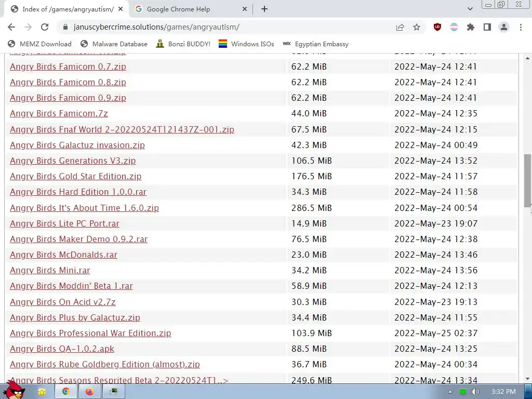Open the Firefox taskbar icon
532x399 pixels.
point(89,392)
